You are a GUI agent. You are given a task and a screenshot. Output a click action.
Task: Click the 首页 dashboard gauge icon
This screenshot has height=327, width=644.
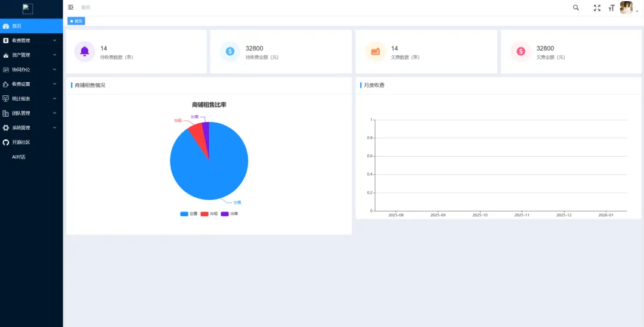[x=6, y=26]
